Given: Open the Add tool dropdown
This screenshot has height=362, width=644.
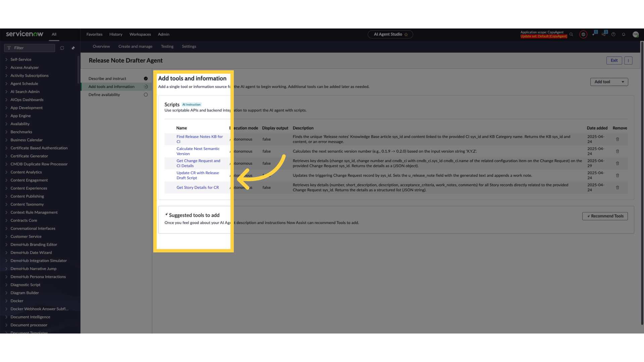Looking at the screenshot, I should 609,82.
